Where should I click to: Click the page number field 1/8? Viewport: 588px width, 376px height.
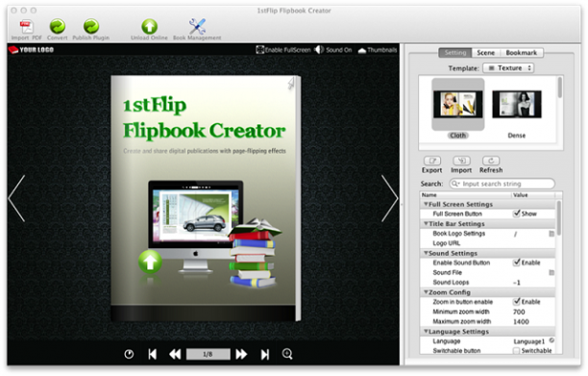(x=208, y=354)
